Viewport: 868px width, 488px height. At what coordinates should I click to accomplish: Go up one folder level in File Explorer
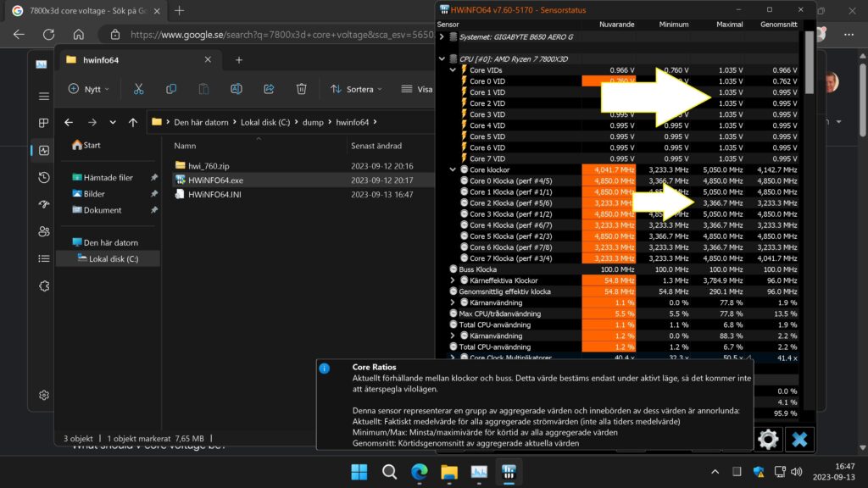pos(133,122)
